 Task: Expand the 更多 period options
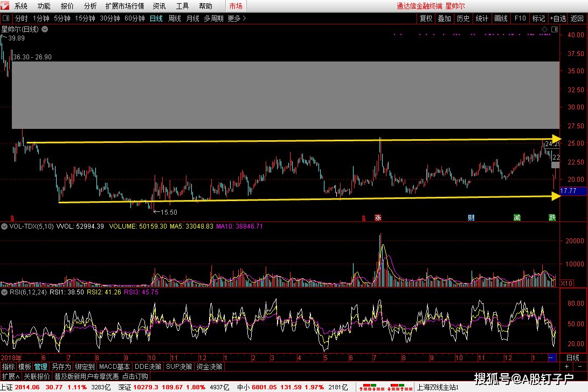237,18
